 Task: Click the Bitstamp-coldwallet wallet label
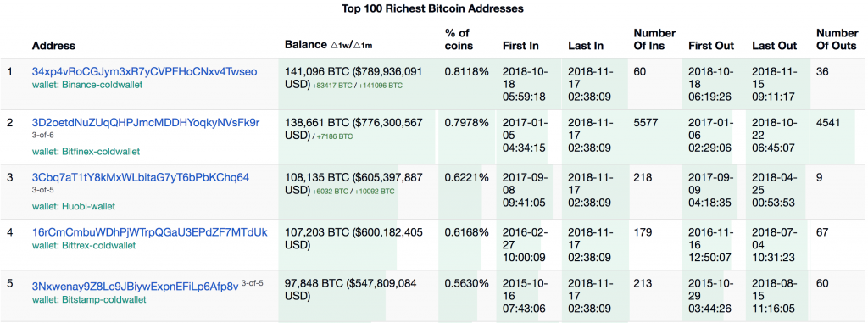[x=89, y=300]
